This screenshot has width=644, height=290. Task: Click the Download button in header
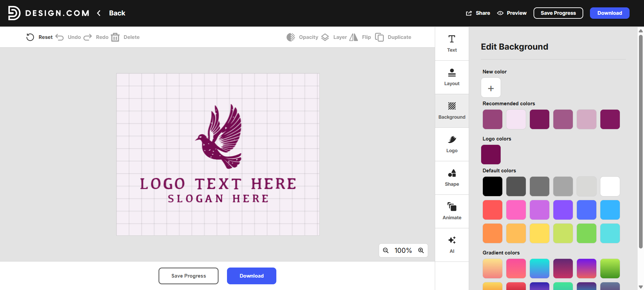pos(609,13)
